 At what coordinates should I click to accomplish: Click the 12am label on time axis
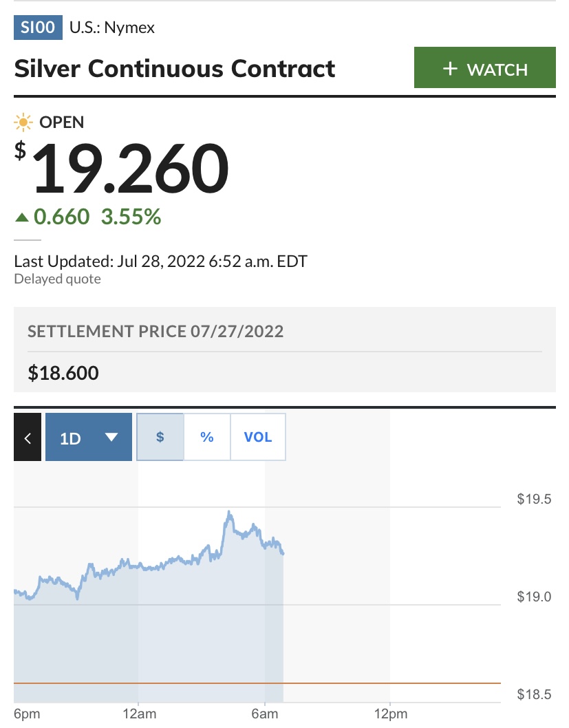(138, 715)
